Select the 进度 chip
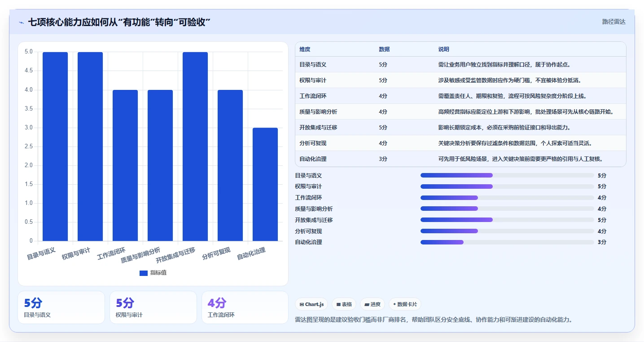Viewport: 644px width, 342px height. [x=372, y=304]
